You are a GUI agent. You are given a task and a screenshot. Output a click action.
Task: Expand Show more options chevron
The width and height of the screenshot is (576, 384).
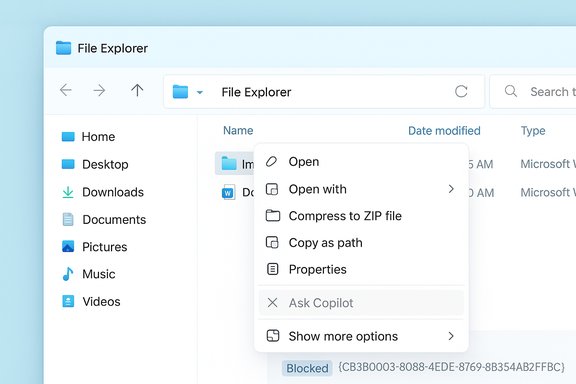(x=451, y=336)
